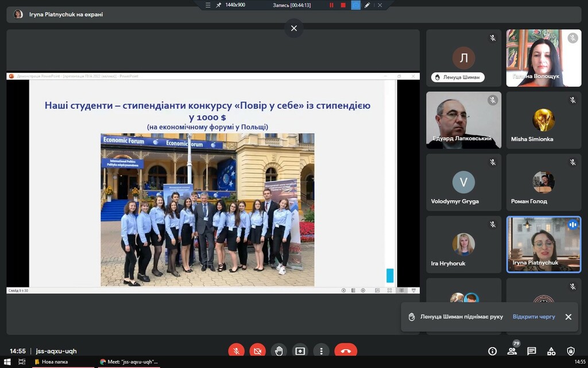
Task: Raise hand using the hand button
Action: [278, 351]
